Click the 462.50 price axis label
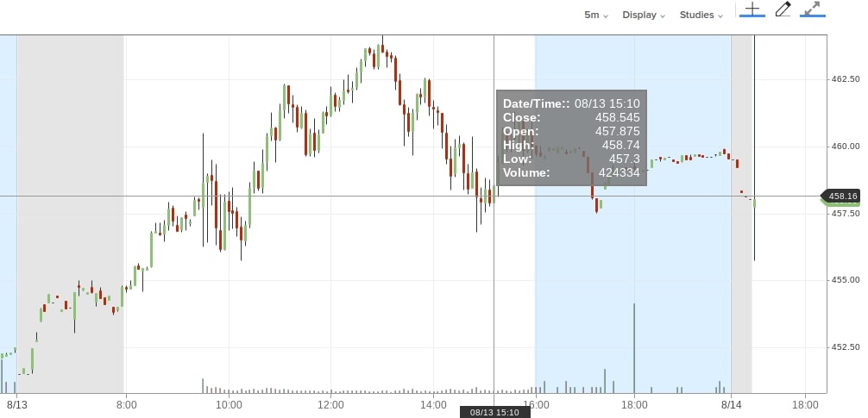This screenshot has height=418, width=868. pyautogui.click(x=844, y=79)
